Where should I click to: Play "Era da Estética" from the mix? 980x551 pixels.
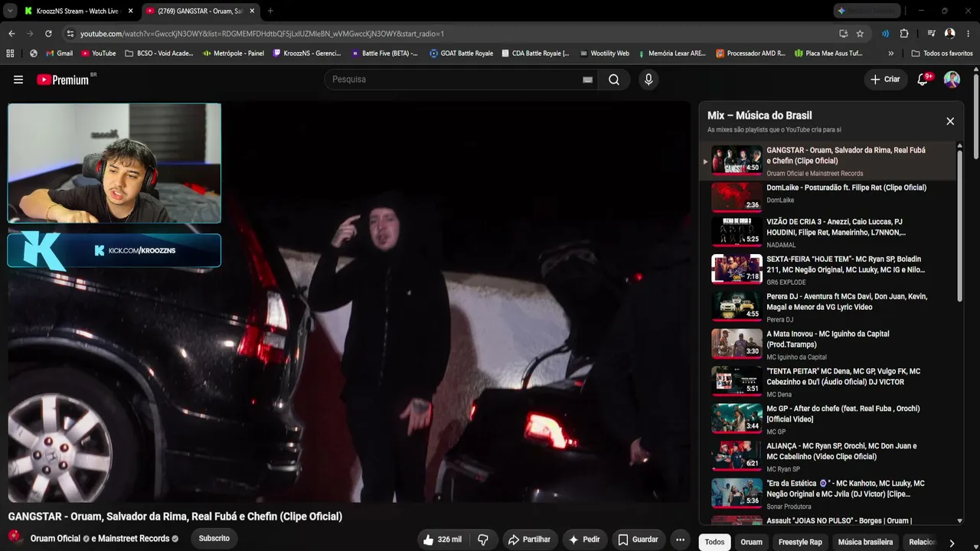[x=828, y=494]
